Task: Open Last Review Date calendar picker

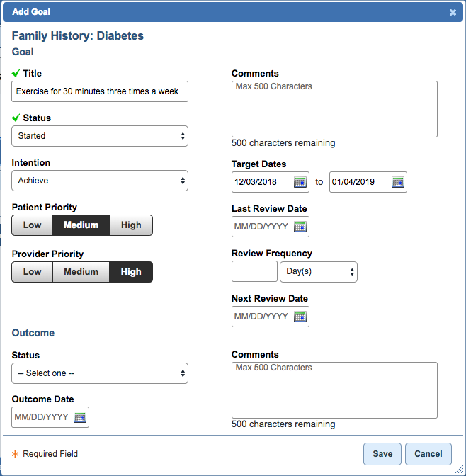Action: [x=300, y=227]
